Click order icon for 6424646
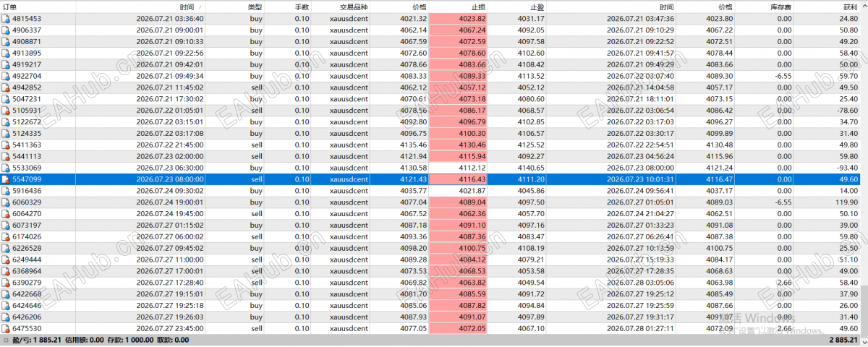This screenshot has width=868, height=347. point(7,306)
